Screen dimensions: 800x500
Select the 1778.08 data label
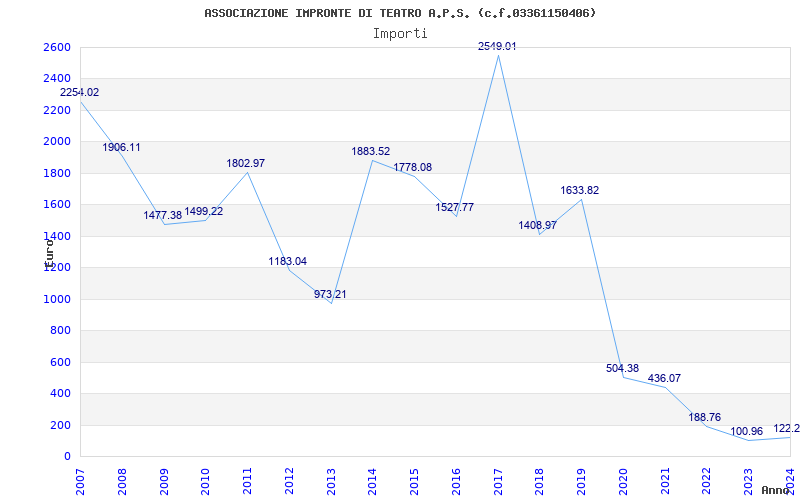coord(413,167)
